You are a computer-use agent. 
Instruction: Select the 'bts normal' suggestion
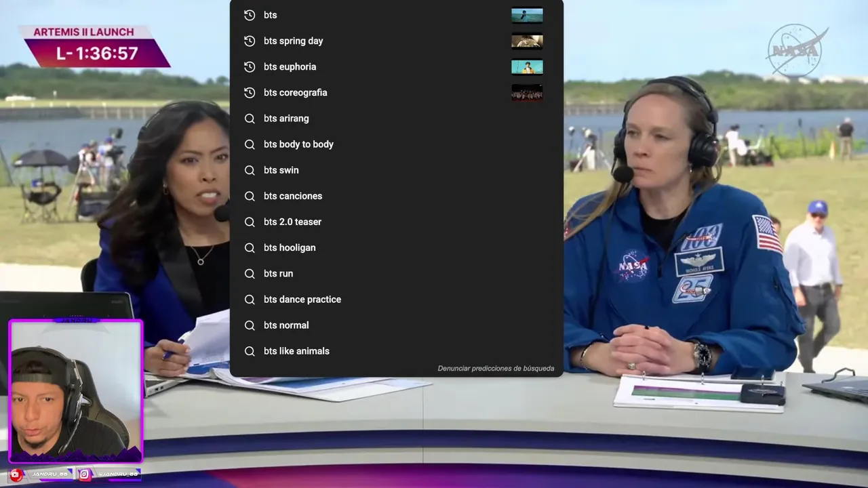click(x=397, y=325)
